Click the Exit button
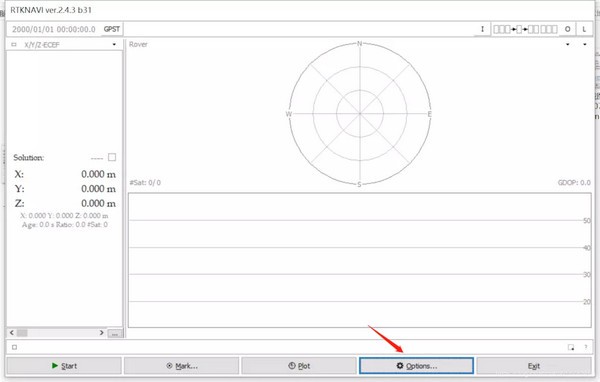Screen dimensions: 600x382 coord(534,366)
